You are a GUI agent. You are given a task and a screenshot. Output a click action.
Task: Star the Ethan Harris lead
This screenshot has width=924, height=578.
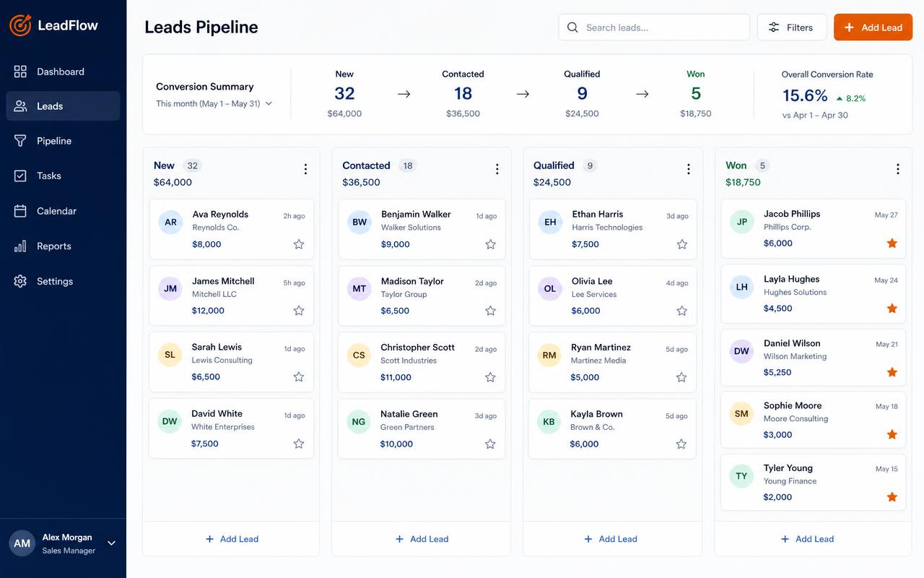click(681, 244)
